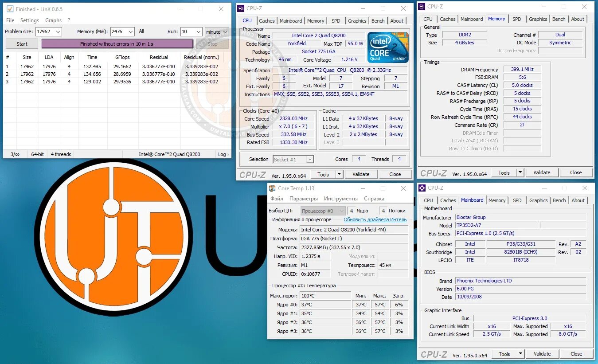Select LinX result row with 134.656 time
The width and height of the screenshot is (598, 364).
[117, 74]
